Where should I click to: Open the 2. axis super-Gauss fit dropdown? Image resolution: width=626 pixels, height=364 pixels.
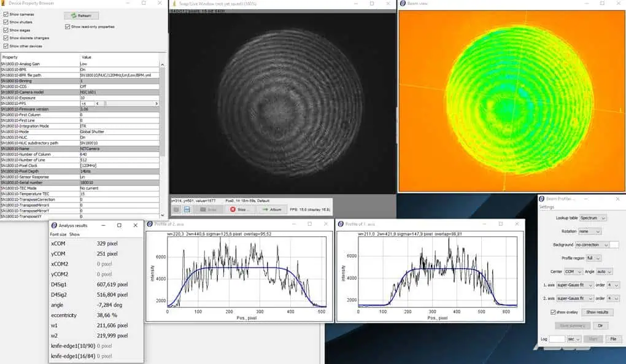pos(575,298)
